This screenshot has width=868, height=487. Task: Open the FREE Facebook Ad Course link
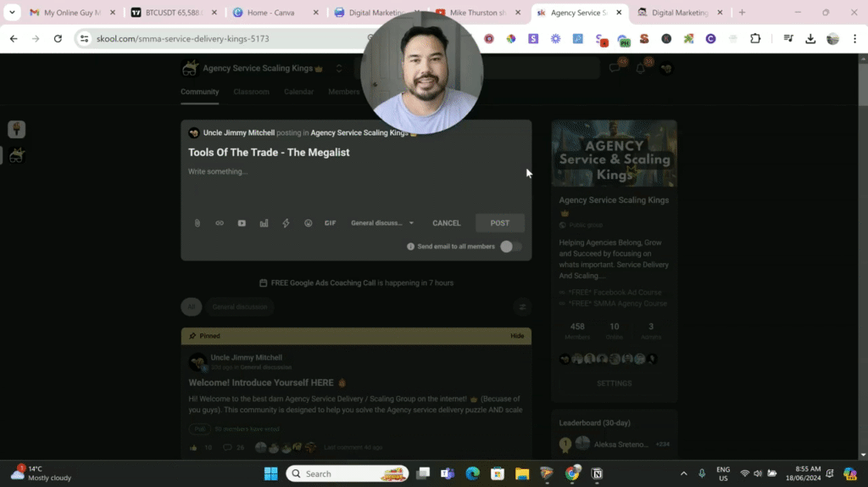[x=615, y=293]
